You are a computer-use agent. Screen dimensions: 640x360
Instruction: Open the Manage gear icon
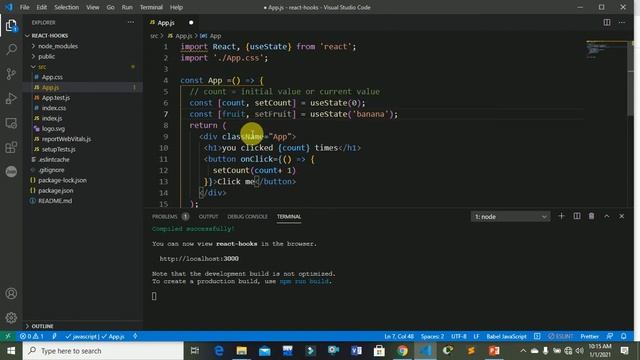click(x=11, y=318)
